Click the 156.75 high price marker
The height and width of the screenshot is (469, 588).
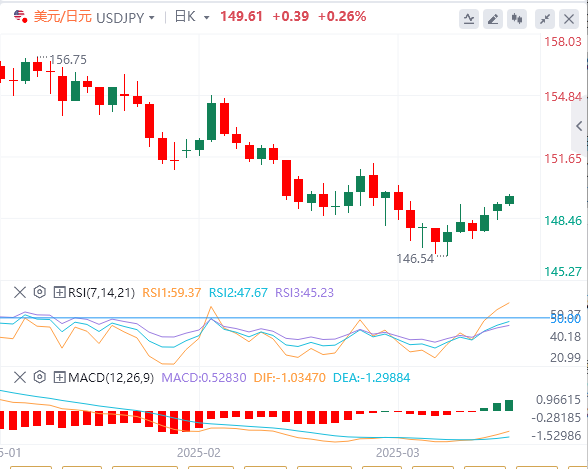68,60
